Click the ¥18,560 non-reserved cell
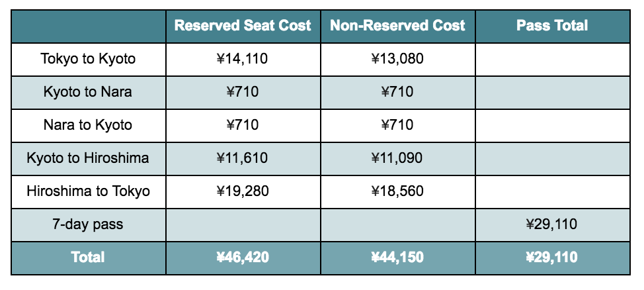The height and width of the screenshot is (290, 644). tap(397, 192)
